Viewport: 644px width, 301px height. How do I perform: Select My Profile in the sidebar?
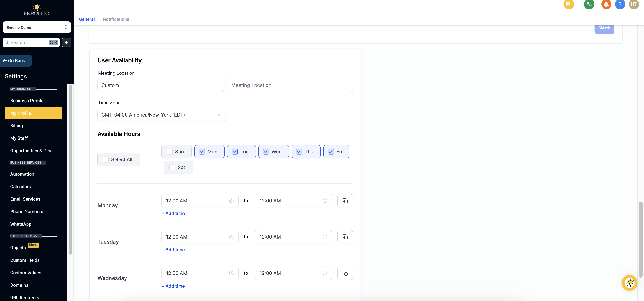click(x=34, y=113)
